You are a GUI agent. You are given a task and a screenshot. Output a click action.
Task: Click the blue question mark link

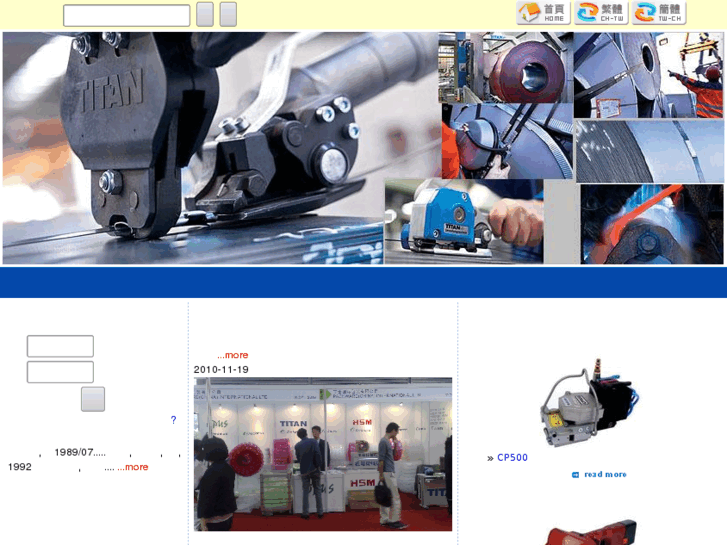click(173, 420)
